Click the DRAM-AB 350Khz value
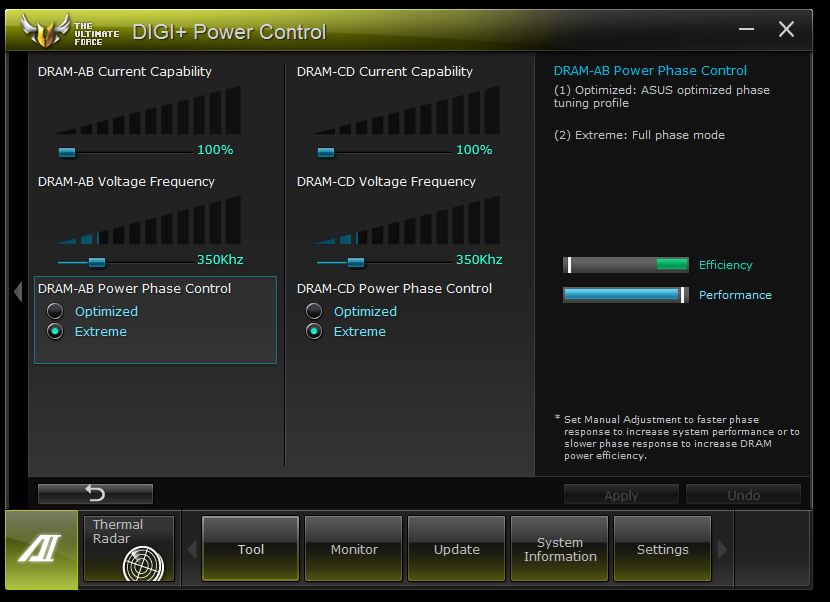830x602 pixels. pyautogui.click(x=220, y=259)
